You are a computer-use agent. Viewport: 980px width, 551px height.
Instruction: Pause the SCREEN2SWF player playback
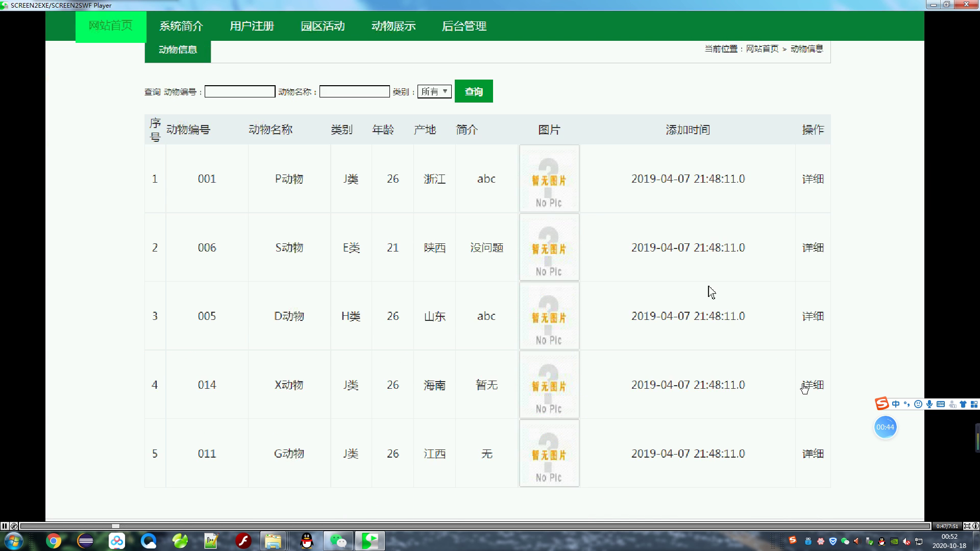coord(5,526)
